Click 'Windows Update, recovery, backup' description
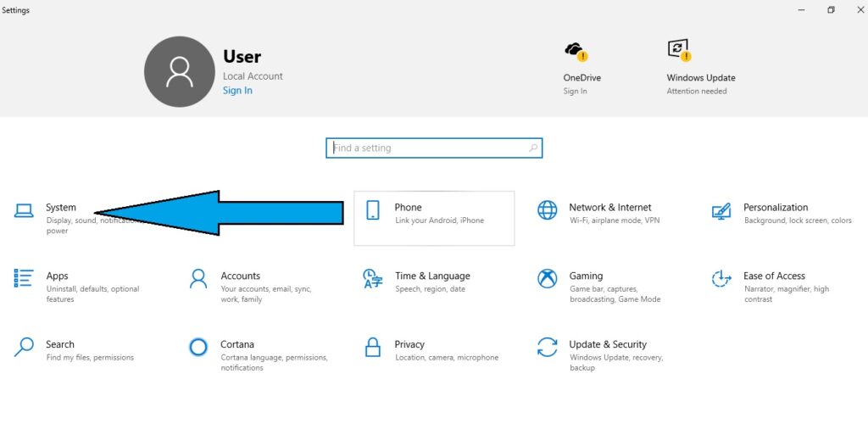868x435 pixels. [616, 363]
